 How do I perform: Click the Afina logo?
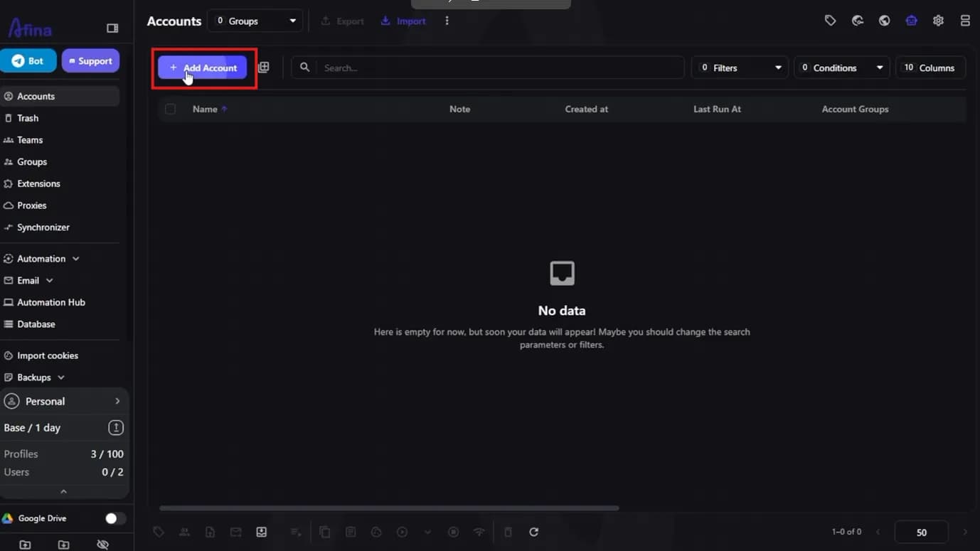[x=30, y=28]
